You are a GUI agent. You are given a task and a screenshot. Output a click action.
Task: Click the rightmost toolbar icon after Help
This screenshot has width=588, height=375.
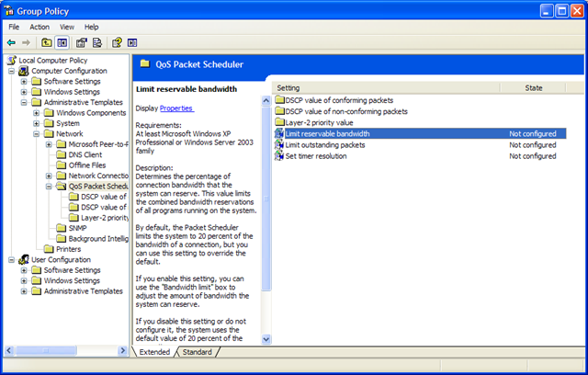tap(132, 42)
